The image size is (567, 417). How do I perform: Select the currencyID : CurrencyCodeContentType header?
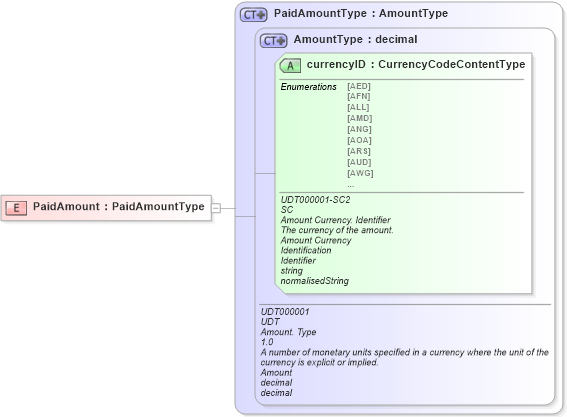pyautogui.click(x=416, y=64)
